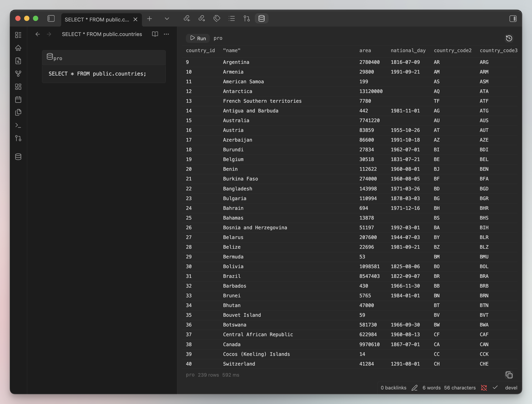Click Brazil's area value 8547403
Image resolution: width=532 pixels, height=404 pixels.
370,276
